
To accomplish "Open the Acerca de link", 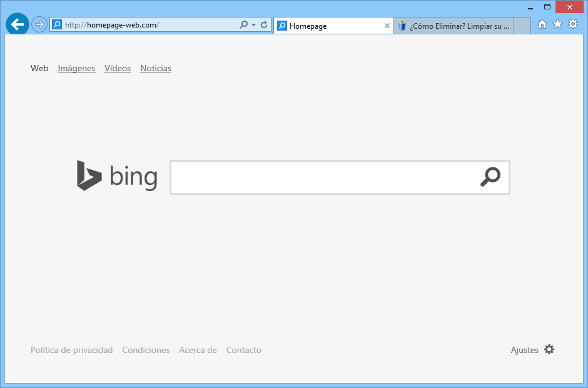I will click(198, 350).
